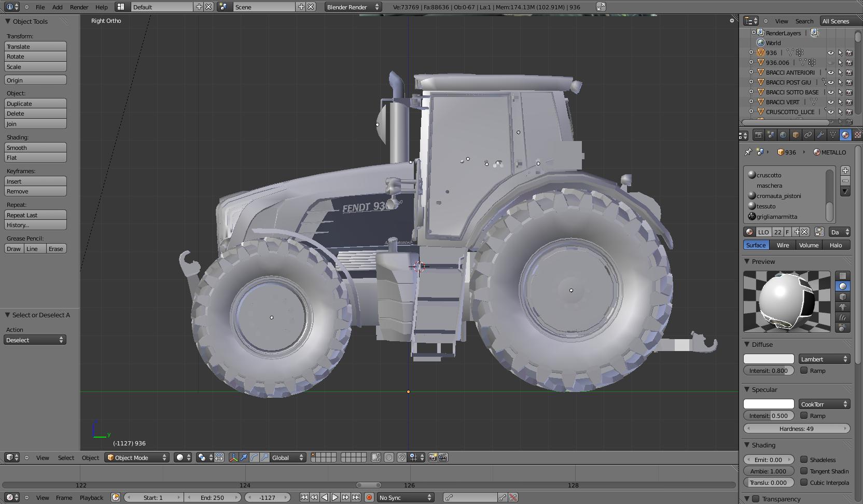Click the Repeat Last button

coord(35,215)
